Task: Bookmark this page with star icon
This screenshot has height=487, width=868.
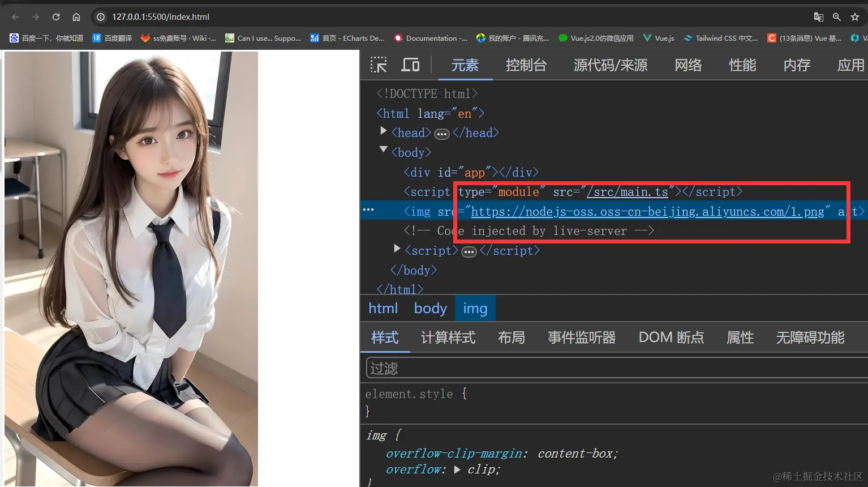Action: tap(855, 17)
